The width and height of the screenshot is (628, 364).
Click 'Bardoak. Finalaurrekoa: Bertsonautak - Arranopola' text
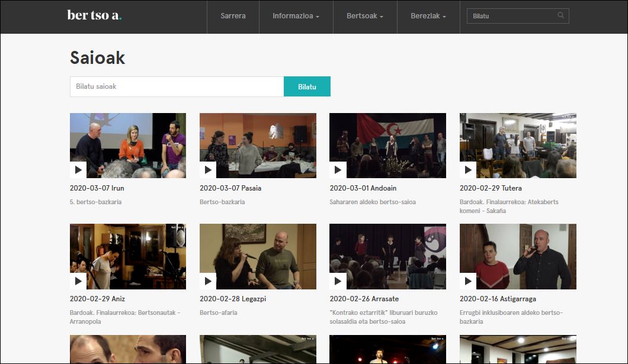pyautogui.click(x=125, y=317)
